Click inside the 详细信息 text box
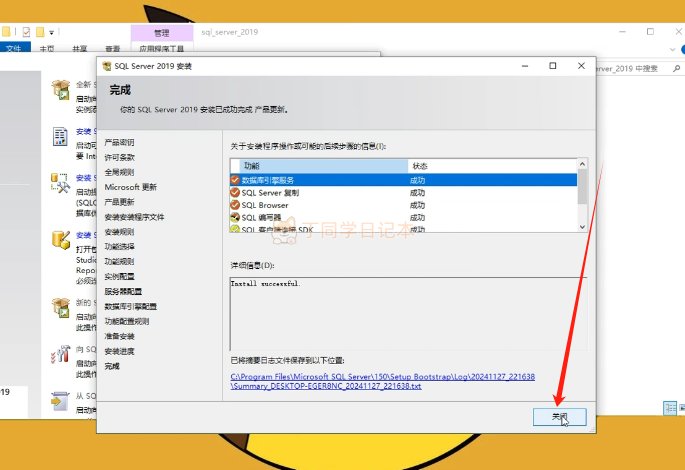This screenshot has height=470, width=685. click(408, 314)
